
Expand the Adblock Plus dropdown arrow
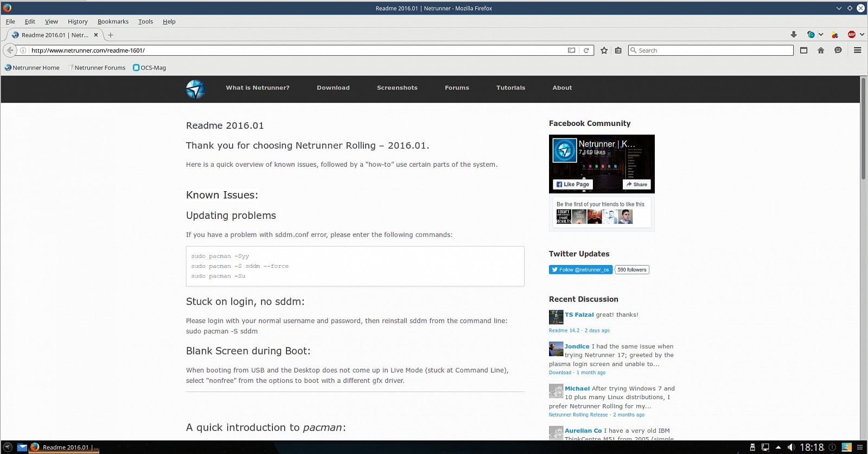[862, 35]
